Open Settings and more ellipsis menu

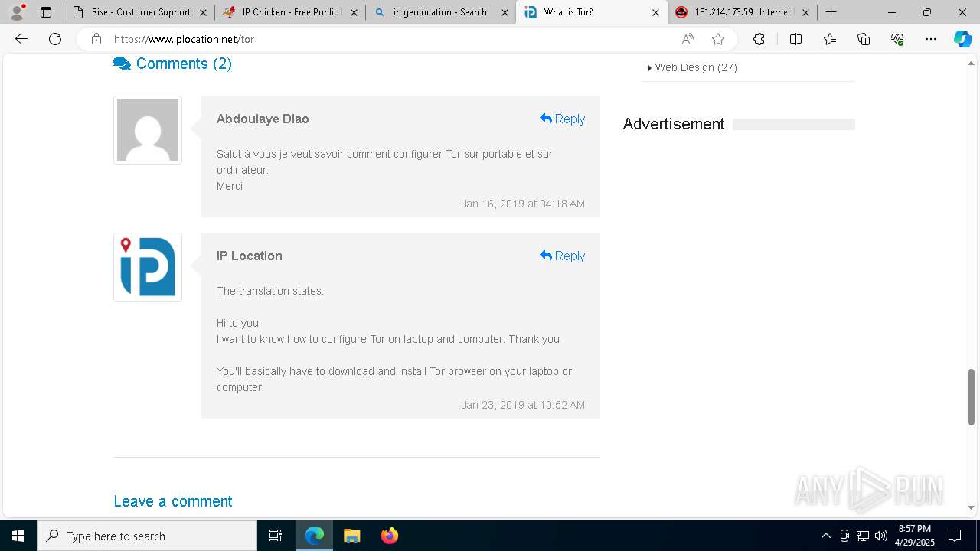point(931,39)
